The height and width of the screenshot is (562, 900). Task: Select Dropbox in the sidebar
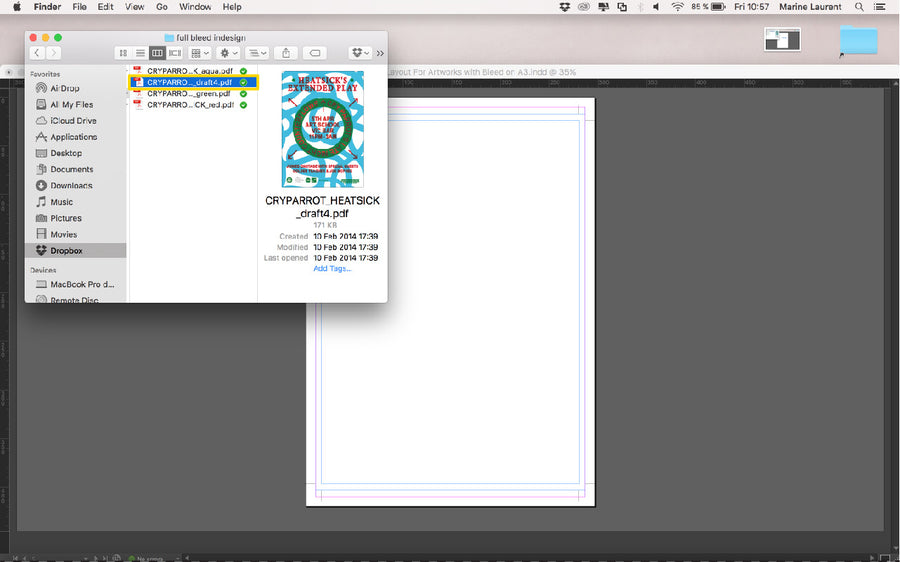[75, 250]
